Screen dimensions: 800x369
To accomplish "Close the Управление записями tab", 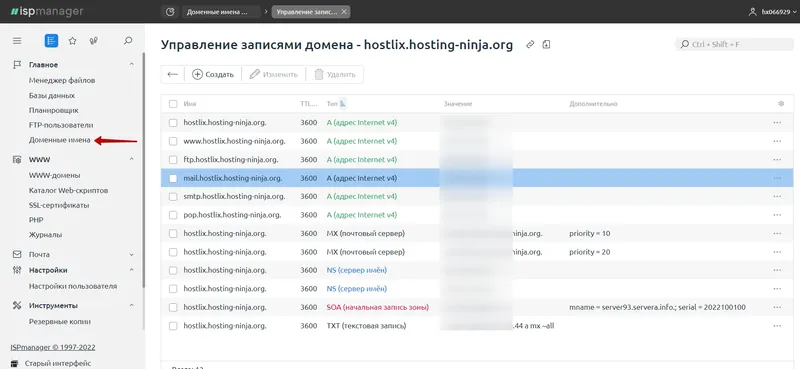I will (344, 12).
